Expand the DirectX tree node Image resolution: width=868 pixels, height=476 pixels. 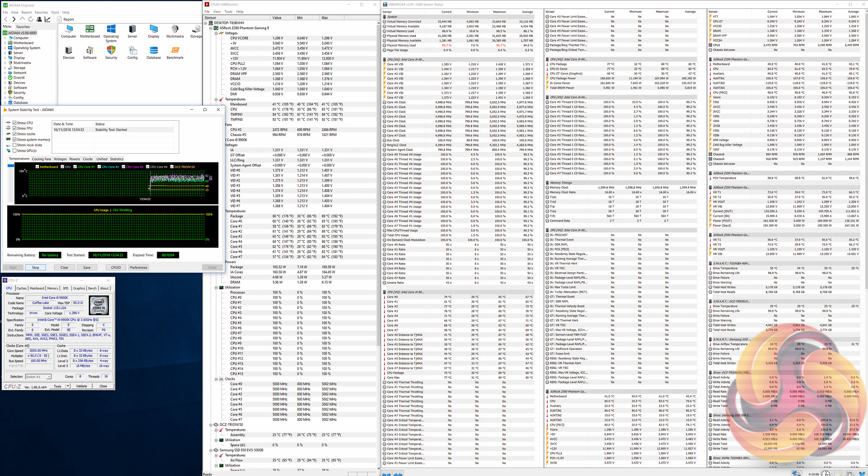click(5, 77)
